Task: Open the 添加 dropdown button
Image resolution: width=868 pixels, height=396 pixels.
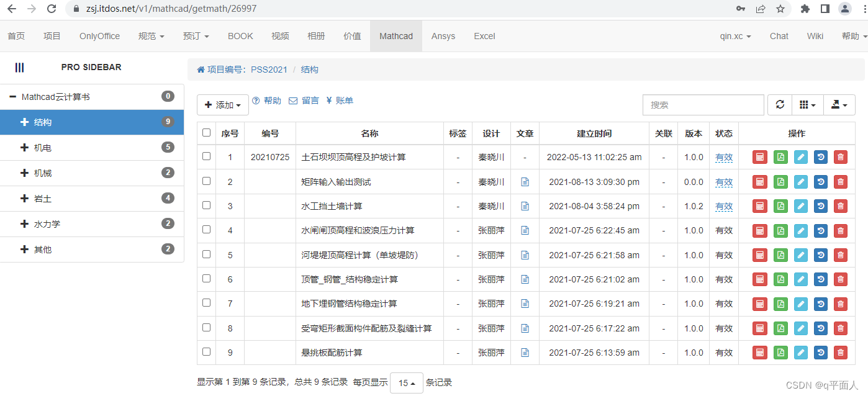Action: [222, 105]
